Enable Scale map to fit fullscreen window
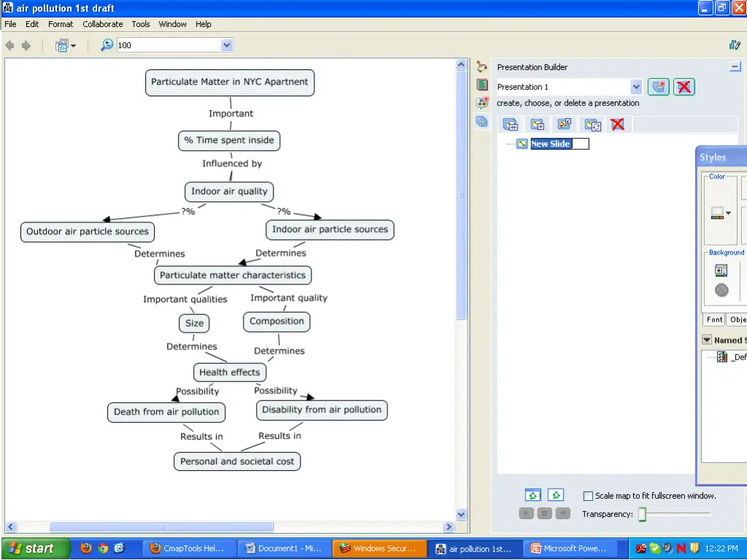The height and width of the screenshot is (560, 747). 589,496
